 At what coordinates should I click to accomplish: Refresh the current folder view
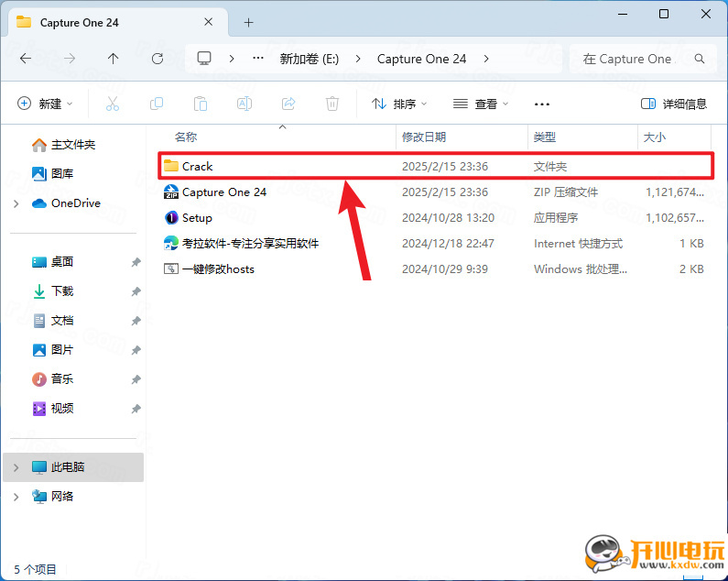tap(158, 59)
